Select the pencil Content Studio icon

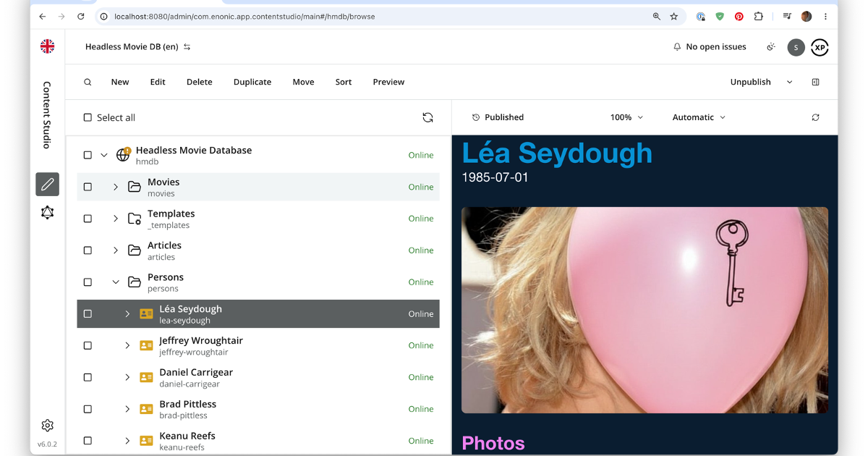(x=47, y=184)
